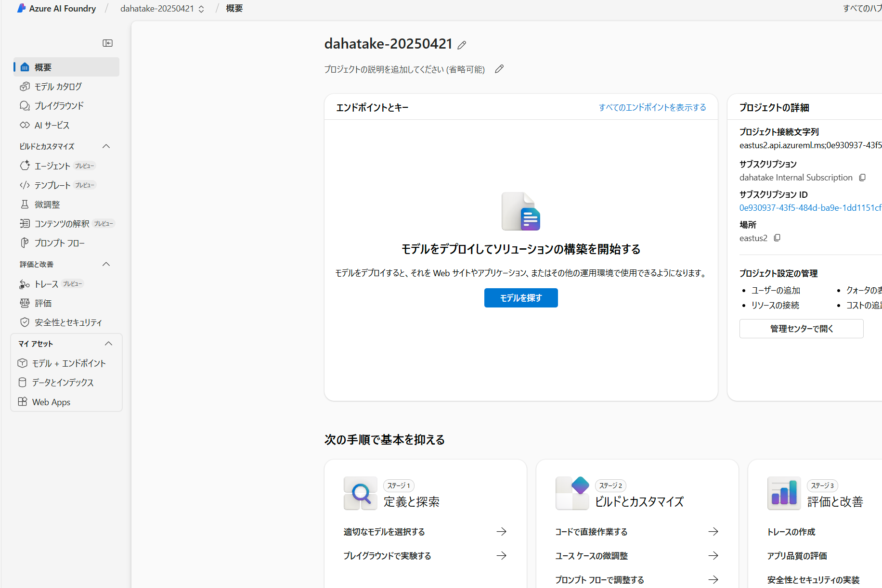
Task: Click Azure AI Foundry breadcrumb
Action: click(63, 9)
